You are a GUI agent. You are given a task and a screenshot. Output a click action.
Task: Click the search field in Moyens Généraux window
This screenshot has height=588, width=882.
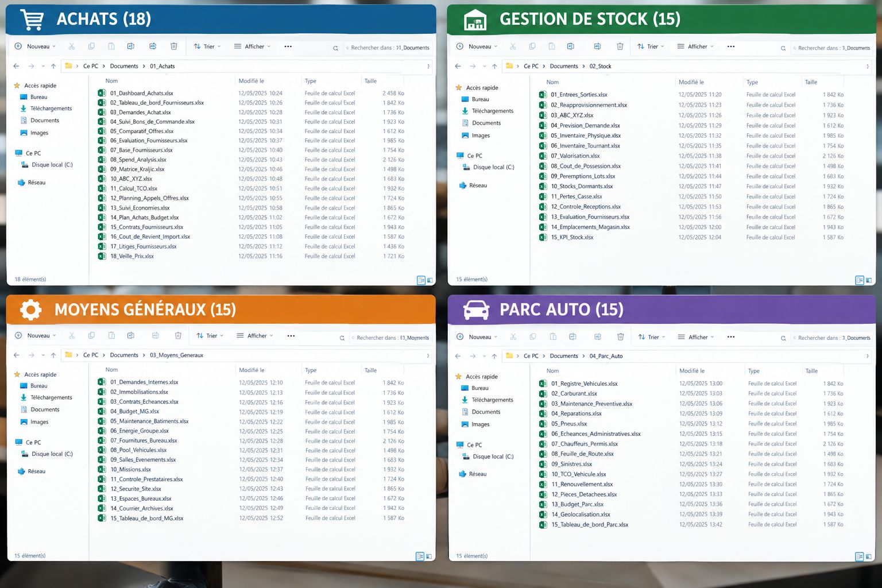[x=392, y=338]
